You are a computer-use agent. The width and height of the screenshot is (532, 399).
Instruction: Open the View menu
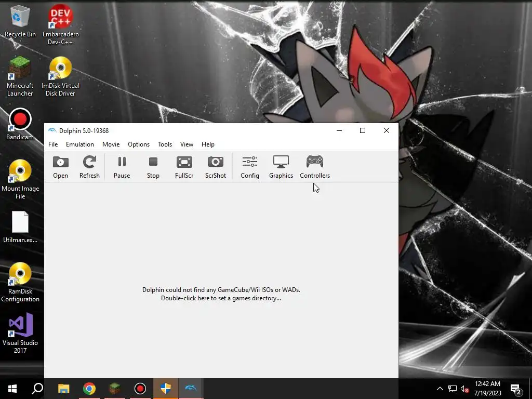(x=187, y=144)
